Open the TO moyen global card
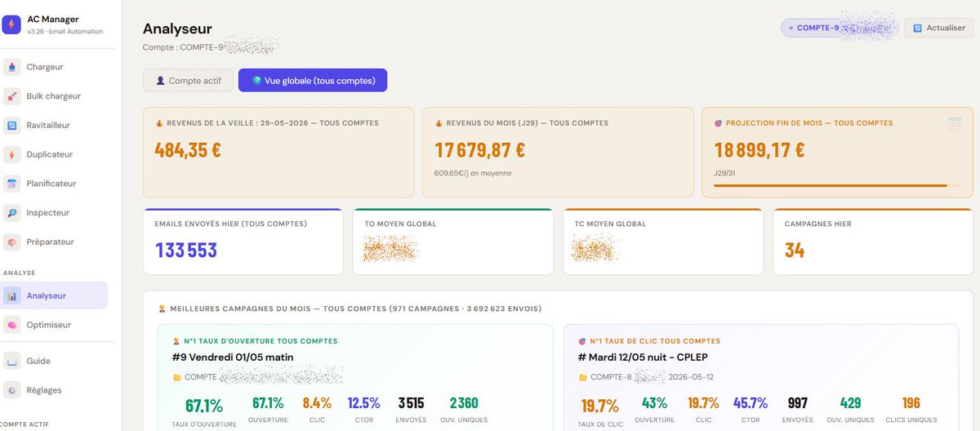 [x=453, y=242]
